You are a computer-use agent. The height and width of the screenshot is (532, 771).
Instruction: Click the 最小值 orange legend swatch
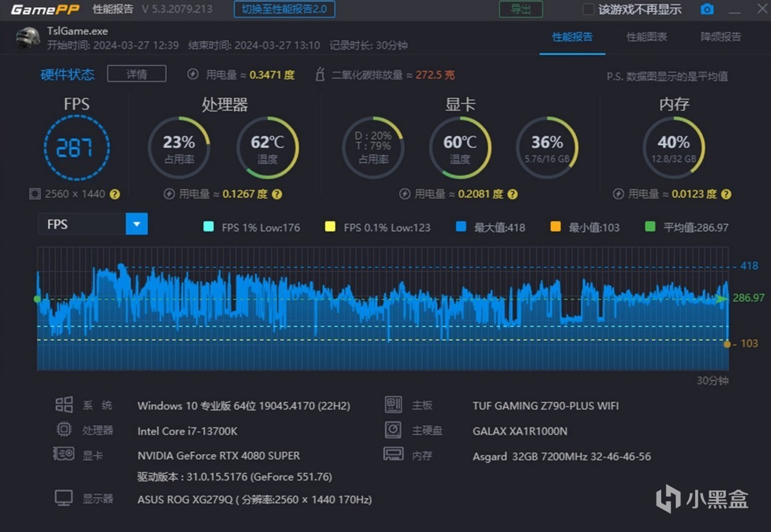point(556,227)
